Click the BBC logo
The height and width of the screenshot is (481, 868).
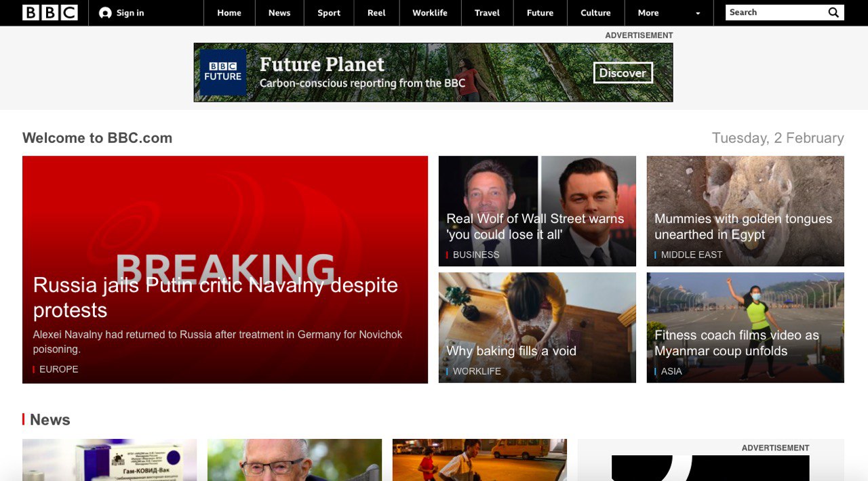[x=50, y=12]
